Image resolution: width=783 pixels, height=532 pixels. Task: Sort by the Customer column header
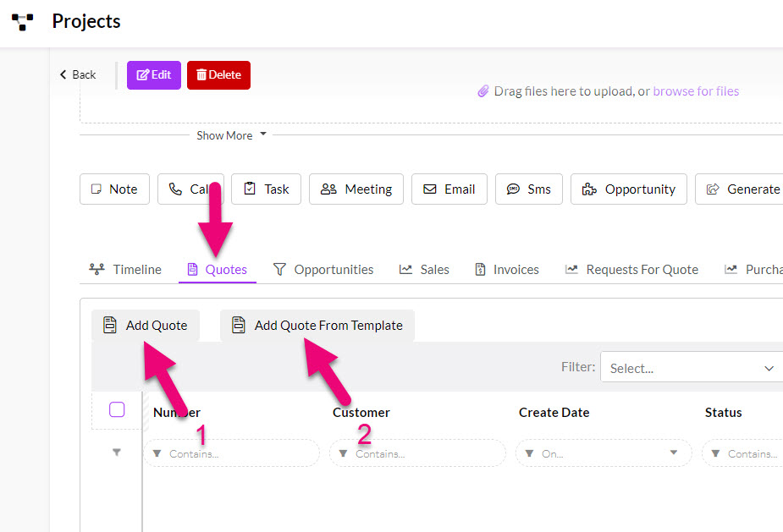pyautogui.click(x=361, y=413)
